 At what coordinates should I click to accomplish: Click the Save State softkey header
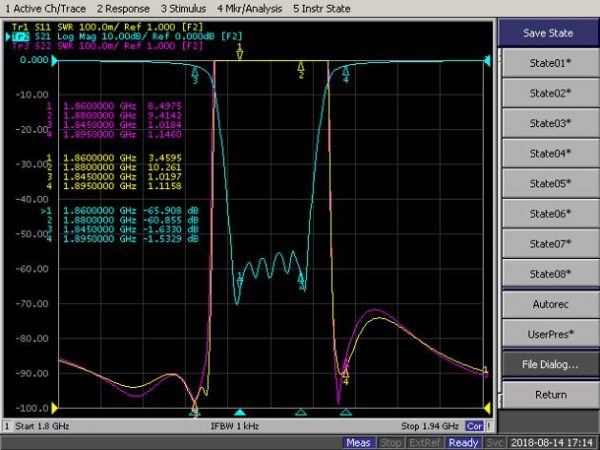click(x=550, y=33)
